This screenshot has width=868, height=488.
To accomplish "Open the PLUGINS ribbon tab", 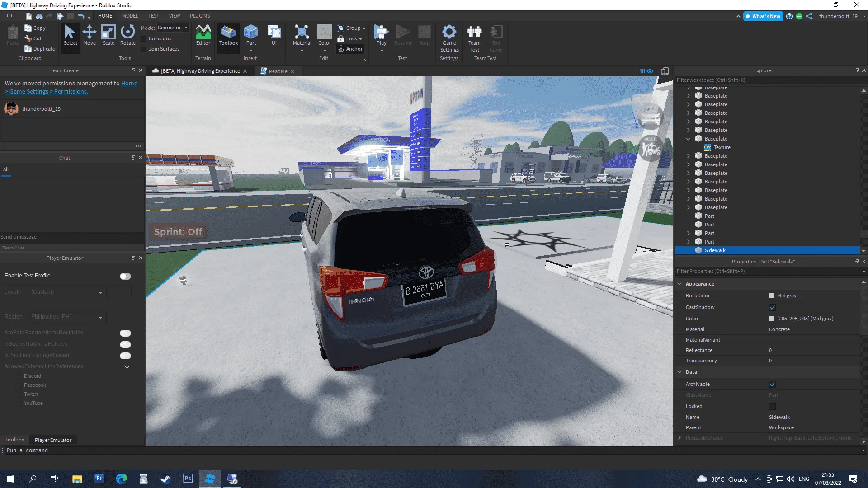I will pyautogui.click(x=200, y=16).
